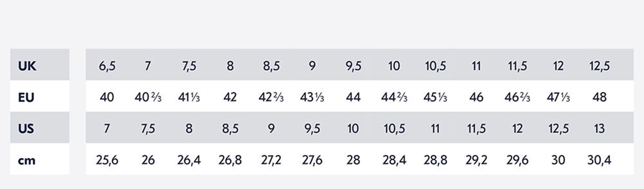
Task: Select EU size 48 cell
Action: [x=599, y=97]
